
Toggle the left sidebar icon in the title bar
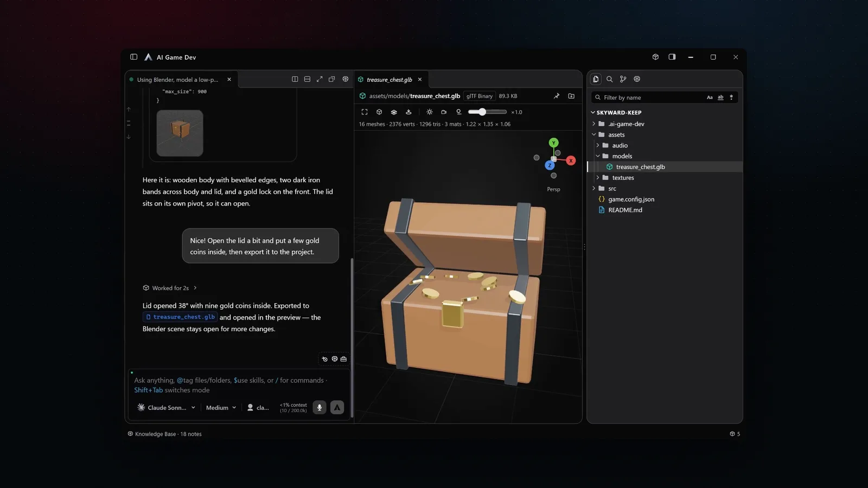pyautogui.click(x=133, y=57)
